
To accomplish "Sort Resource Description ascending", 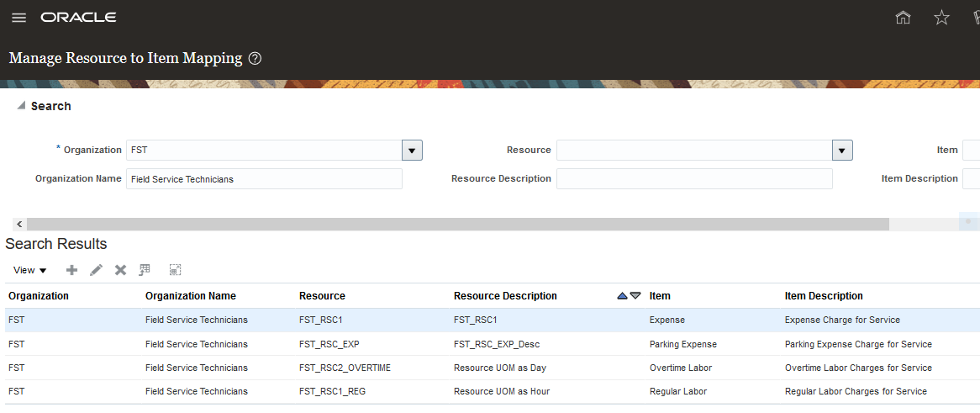I will click(622, 296).
